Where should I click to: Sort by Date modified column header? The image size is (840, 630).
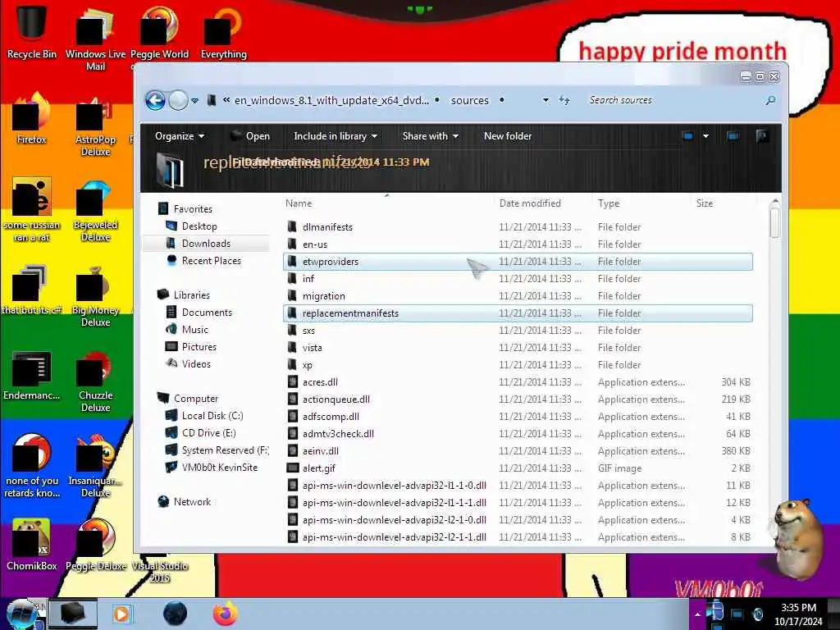coord(543,203)
